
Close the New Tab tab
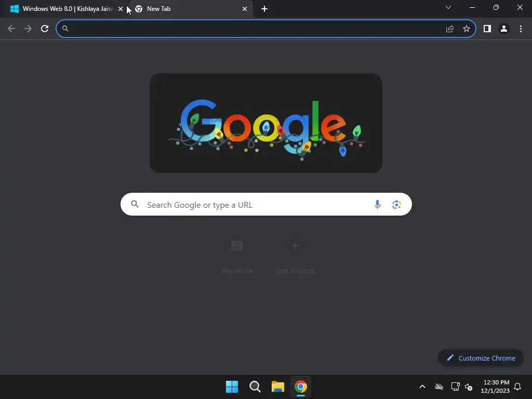[x=245, y=9]
